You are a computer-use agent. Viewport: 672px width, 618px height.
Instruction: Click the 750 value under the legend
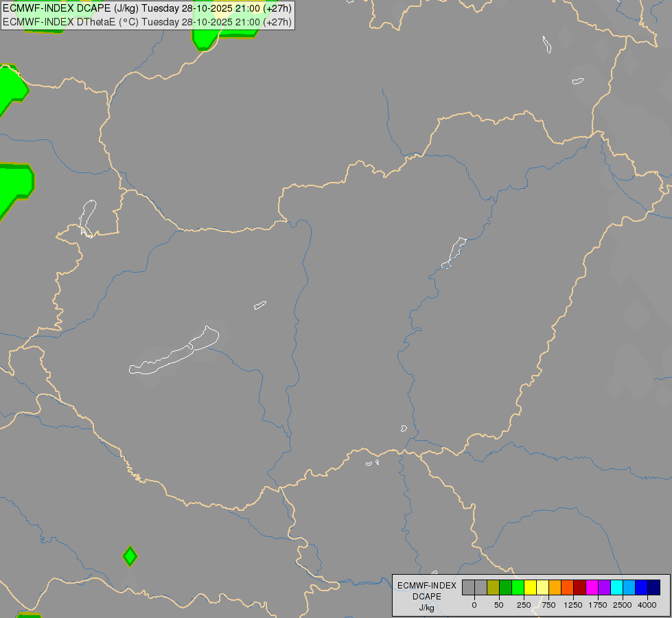(x=548, y=605)
